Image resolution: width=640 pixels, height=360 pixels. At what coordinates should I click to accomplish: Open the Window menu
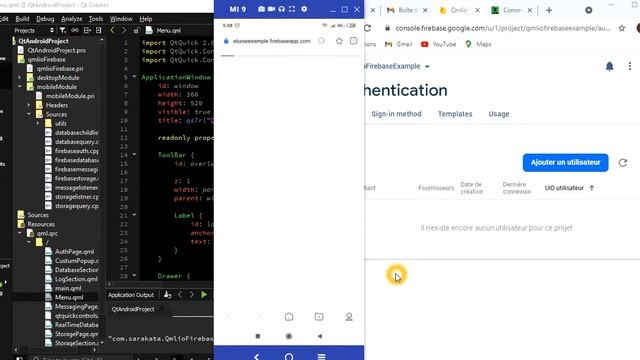click(x=121, y=19)
